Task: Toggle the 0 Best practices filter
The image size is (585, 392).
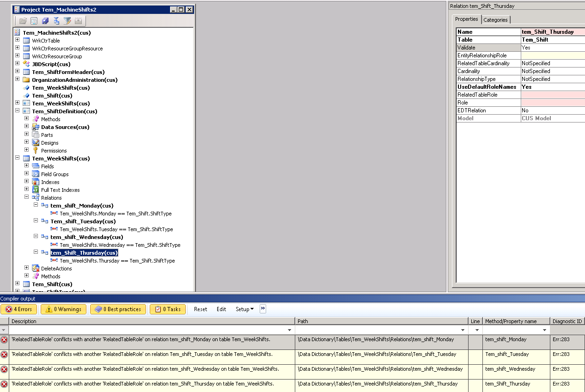Action: click(118, 309)
